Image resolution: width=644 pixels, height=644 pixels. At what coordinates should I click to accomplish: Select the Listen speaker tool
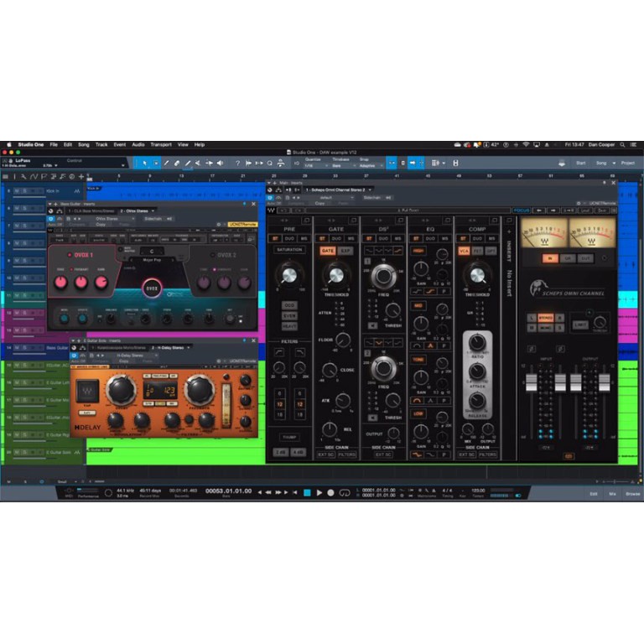click(220, 163)
